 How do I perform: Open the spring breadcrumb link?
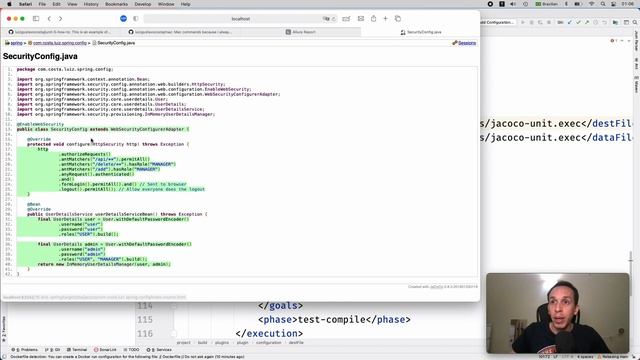click(16, 43)
